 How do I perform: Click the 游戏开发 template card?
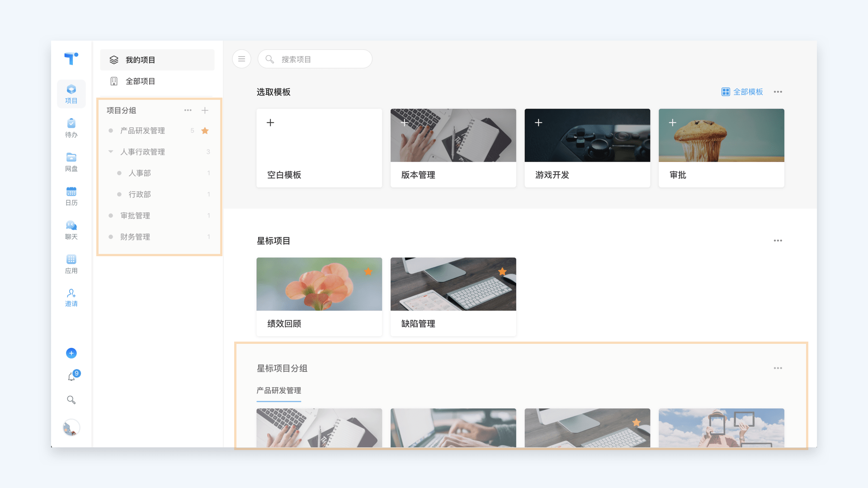[x=587, y=147]
